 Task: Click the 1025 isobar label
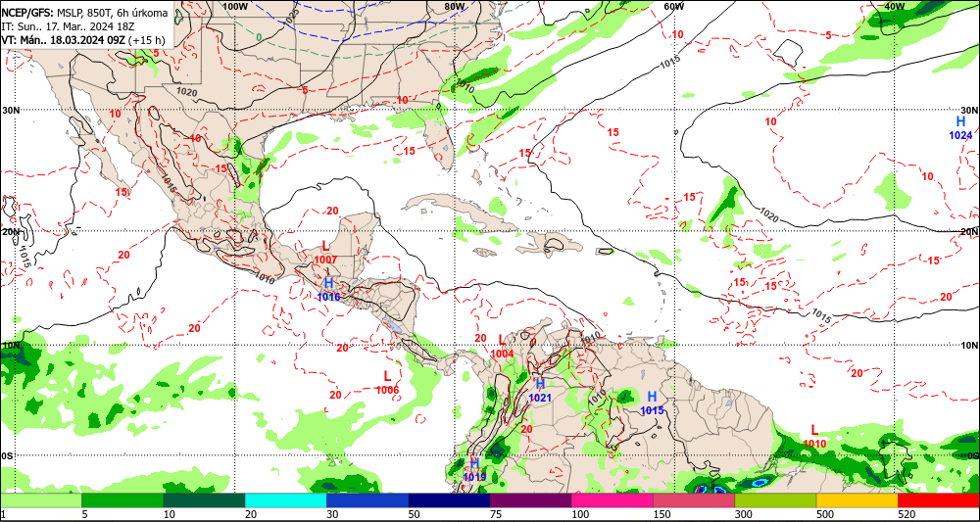pos(291,15)
